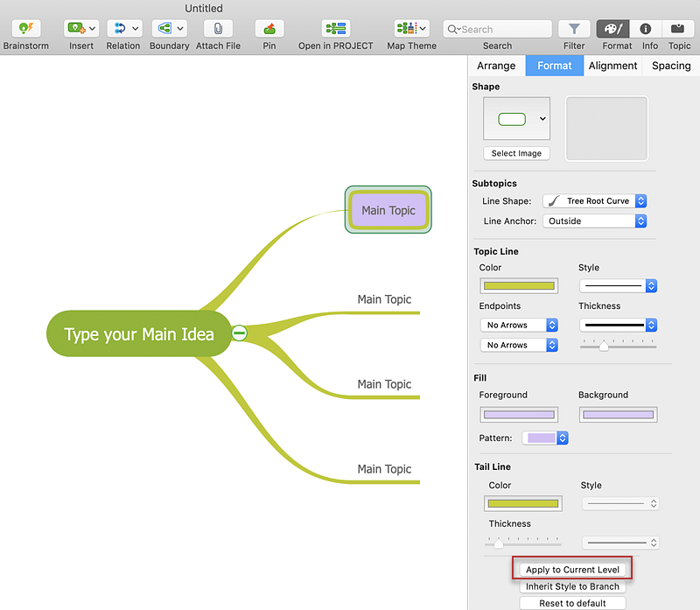Click the Topic Line thickness slider
Viewport: 700px width, 610px height.
619,346
